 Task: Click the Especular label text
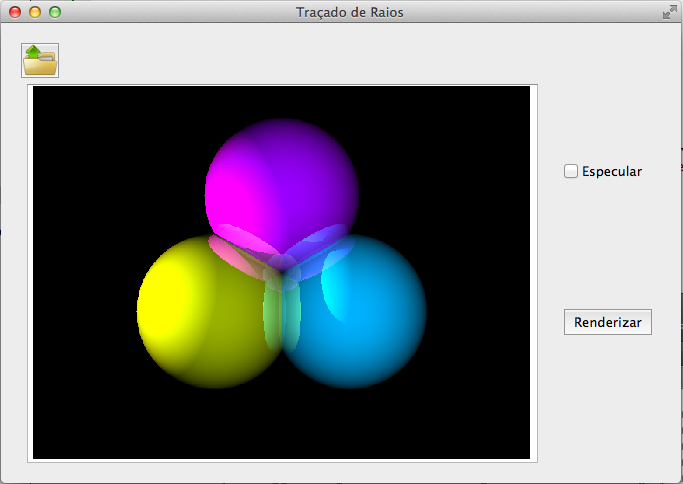[612, 171]
